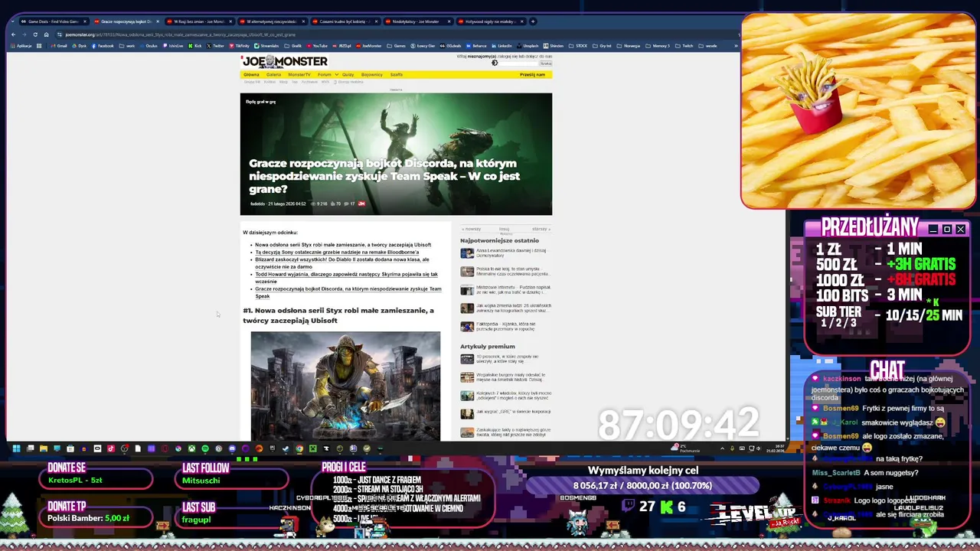Open the Unsplash bookmark
The height and width of the screenshot is (551, 980).
(528, 46)
